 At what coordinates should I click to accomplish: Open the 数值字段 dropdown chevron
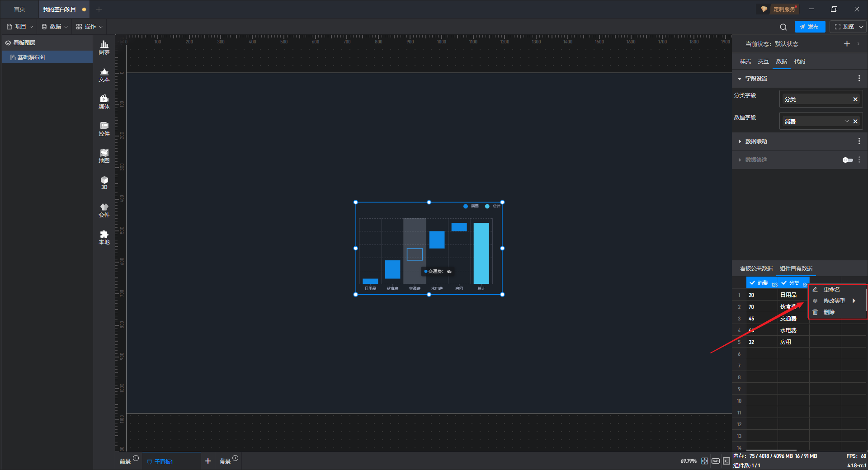point(847,121)
